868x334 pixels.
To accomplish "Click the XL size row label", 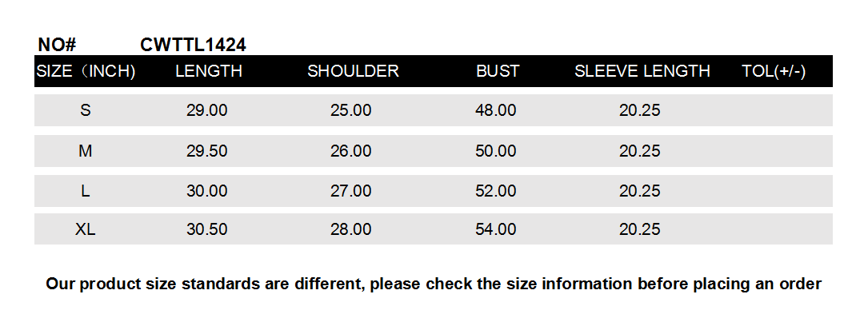I will (x=85, y=229).
